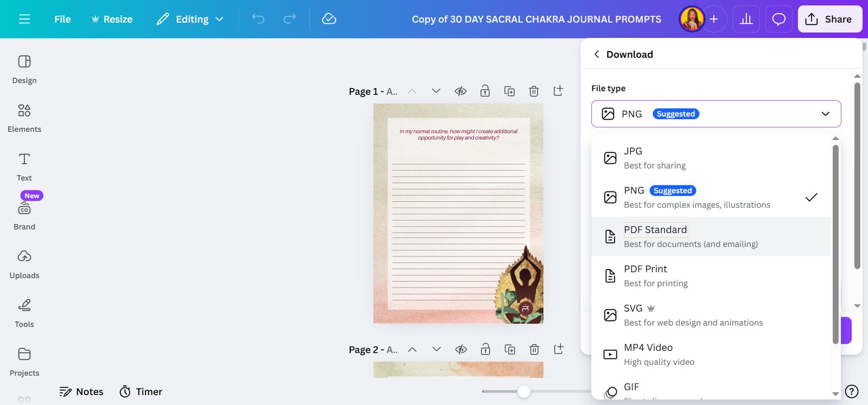Undo the last action
This screenshot has width=868, height=405.
pyautogui.click(x=258, y=19)
